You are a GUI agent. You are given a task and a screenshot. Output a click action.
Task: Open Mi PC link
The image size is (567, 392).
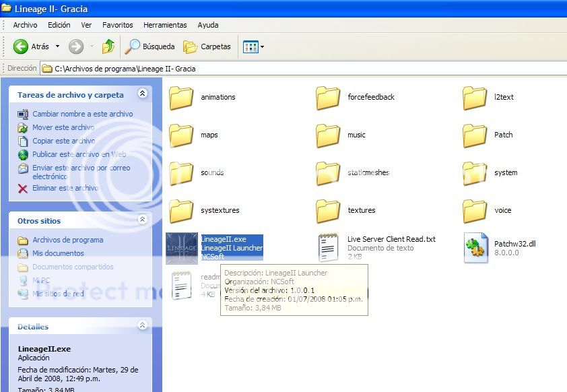pyautogui.click(x=41, y=280)
